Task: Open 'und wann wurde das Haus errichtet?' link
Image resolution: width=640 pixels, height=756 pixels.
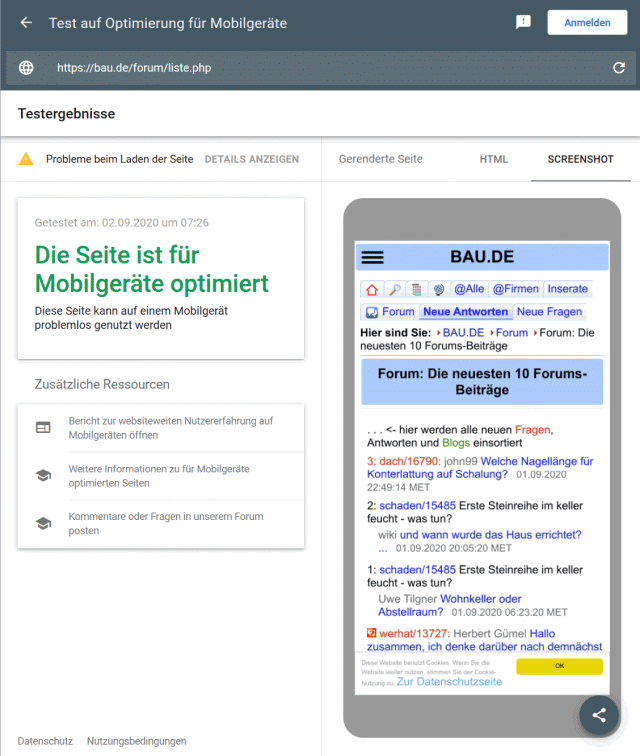Action: point(490,535)
